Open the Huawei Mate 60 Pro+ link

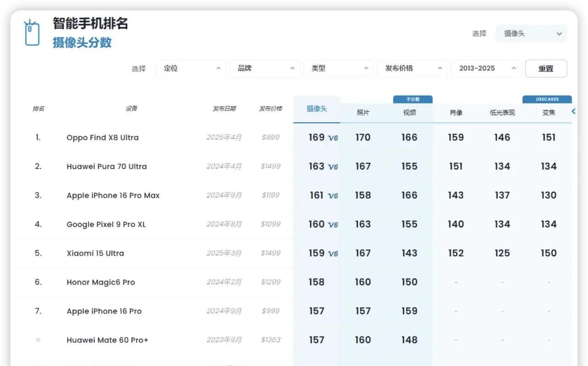(x=107, y=340)
